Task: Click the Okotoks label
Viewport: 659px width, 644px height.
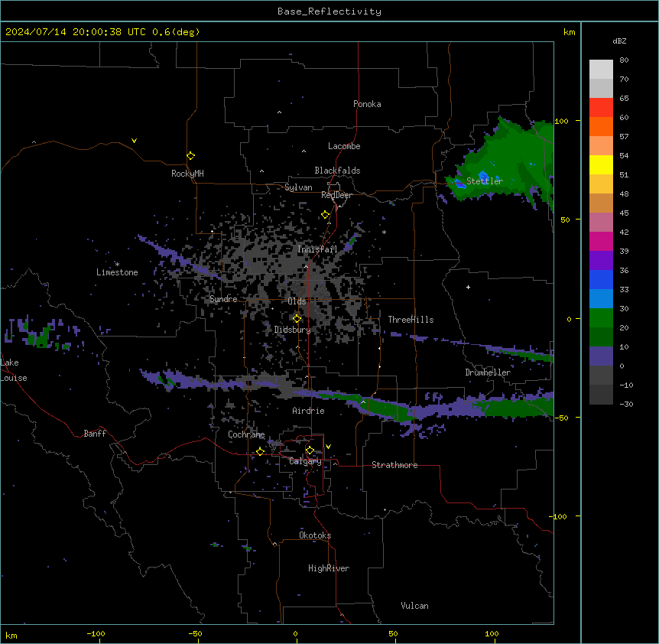Action: click(x=315, y=535)
